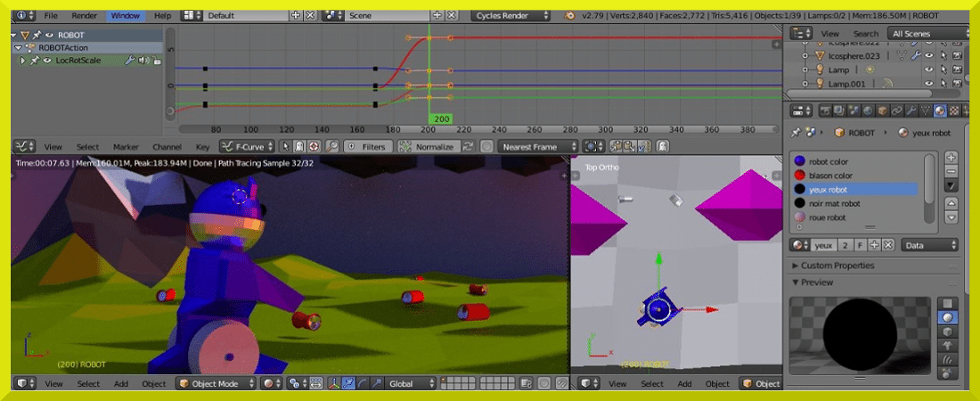Open the Channel menu in graph editor
Screen dimensions: 980x401
point(167,147)
